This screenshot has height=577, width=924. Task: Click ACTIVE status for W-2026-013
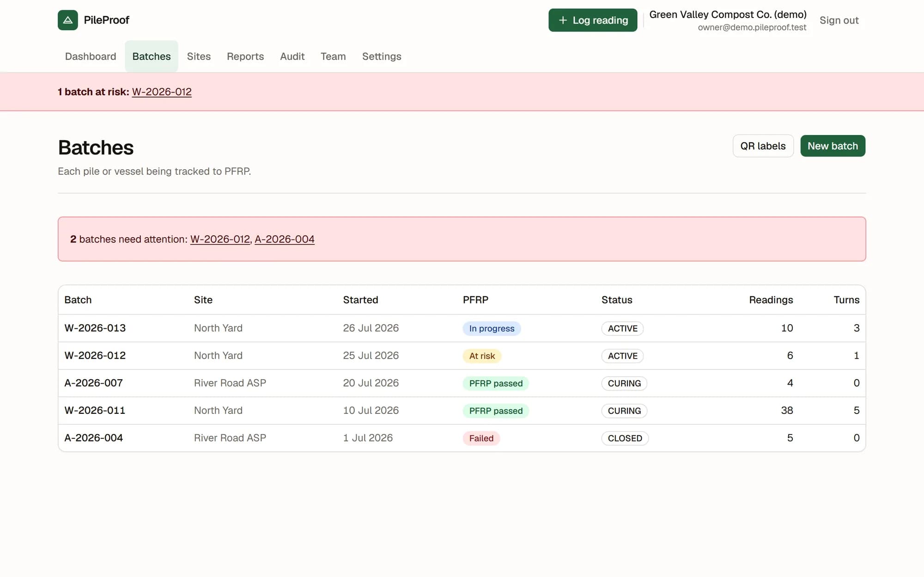pos(622,328)
